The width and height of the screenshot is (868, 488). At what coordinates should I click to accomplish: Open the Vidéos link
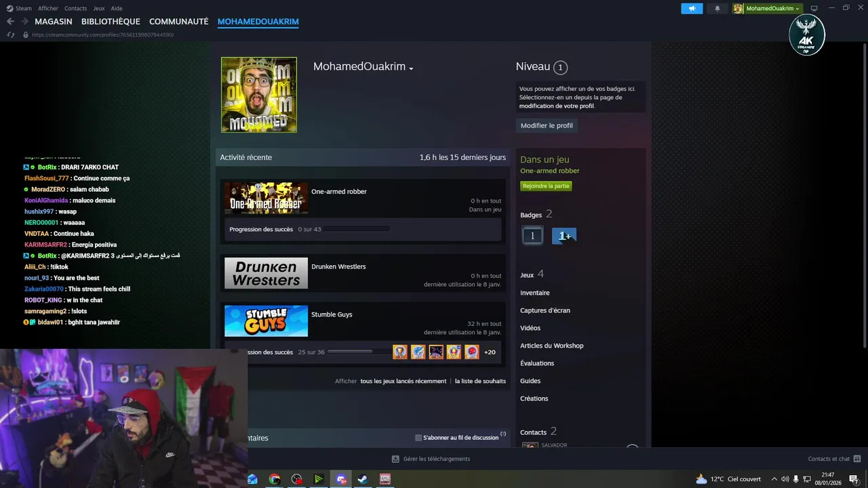tap(530, 328)
